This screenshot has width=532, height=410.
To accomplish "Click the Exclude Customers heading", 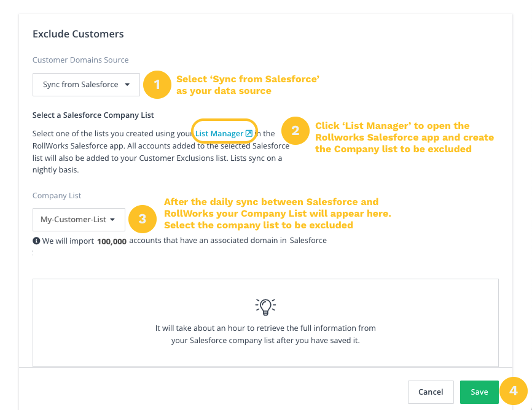I will tap(78, 34).
